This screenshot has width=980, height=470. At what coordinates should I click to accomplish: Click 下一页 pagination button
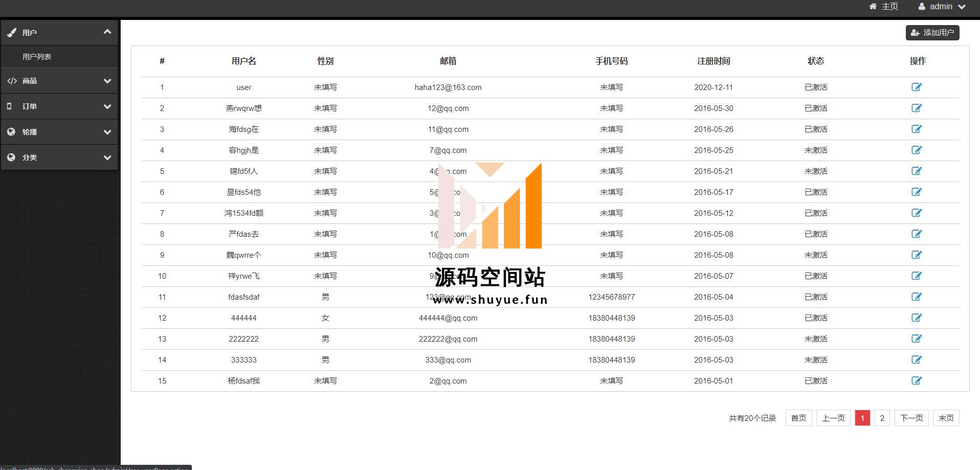[x=911, y=418]
